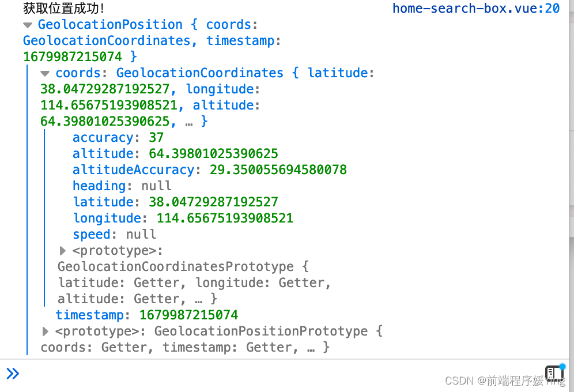
Task: Click the notification icon with blue dot
Action: (x=554, y=374)
